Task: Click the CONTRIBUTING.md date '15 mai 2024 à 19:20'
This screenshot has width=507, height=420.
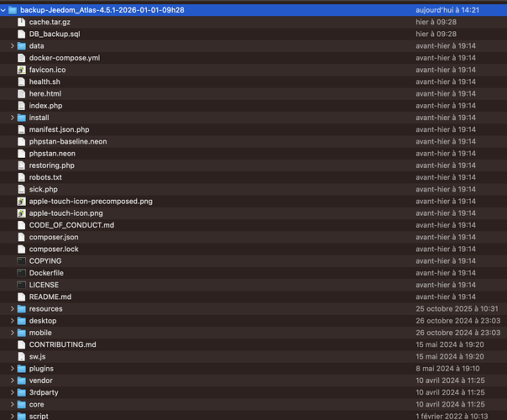Action: (450, 344)
